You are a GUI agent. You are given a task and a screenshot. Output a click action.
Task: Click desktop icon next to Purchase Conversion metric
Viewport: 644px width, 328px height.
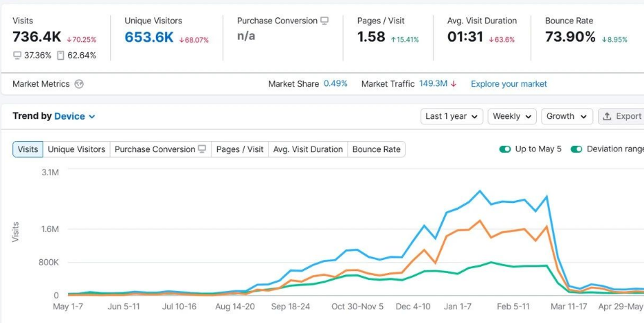(324, 21)
